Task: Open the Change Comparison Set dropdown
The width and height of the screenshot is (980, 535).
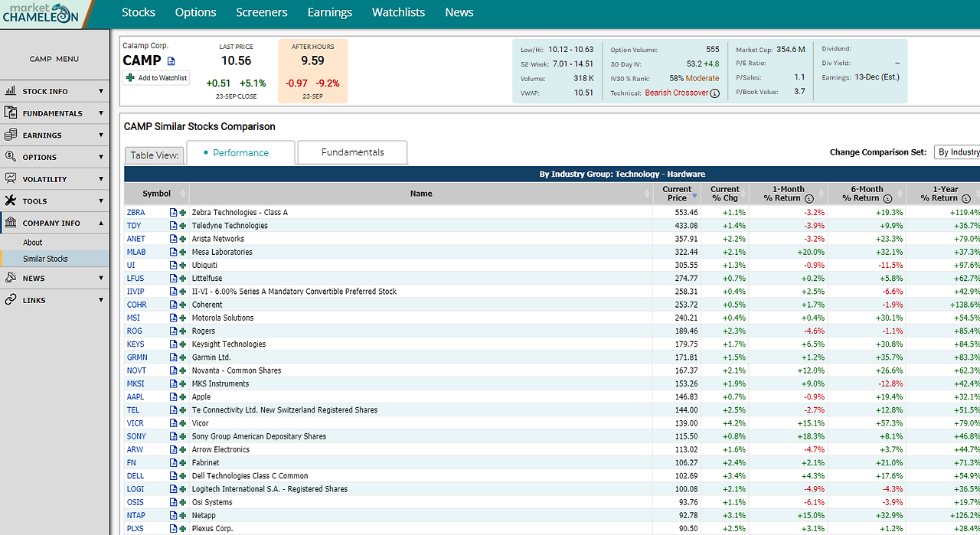Action: tap(957, 152)
